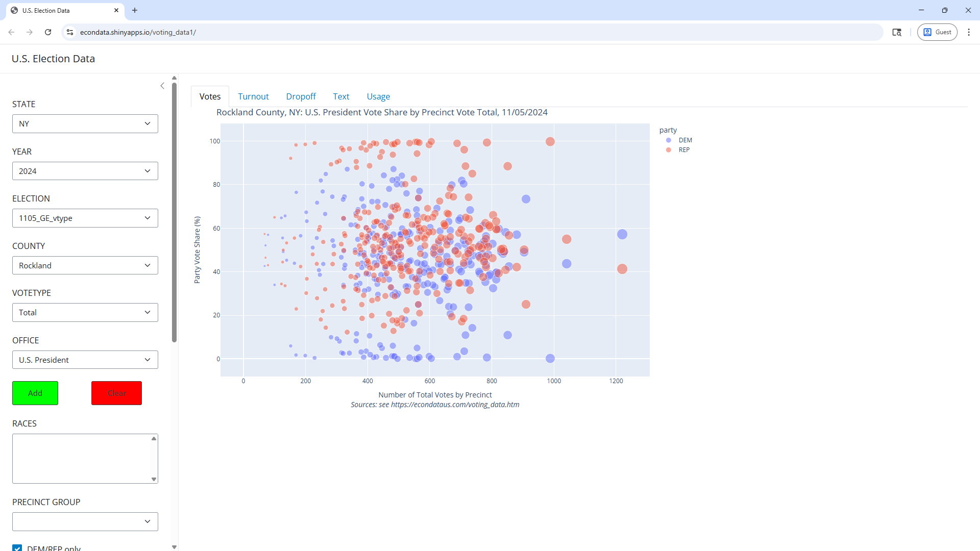
Task: Click the search-tabs icon near the Guest button
Action: 897,32
